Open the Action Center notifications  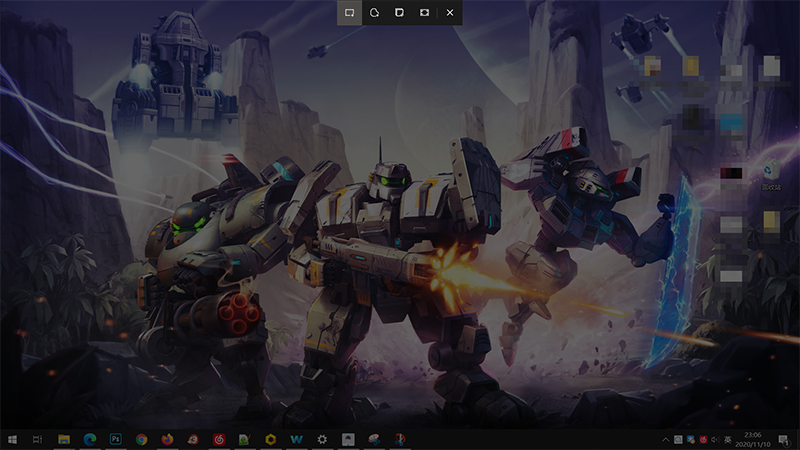[784, 439]
